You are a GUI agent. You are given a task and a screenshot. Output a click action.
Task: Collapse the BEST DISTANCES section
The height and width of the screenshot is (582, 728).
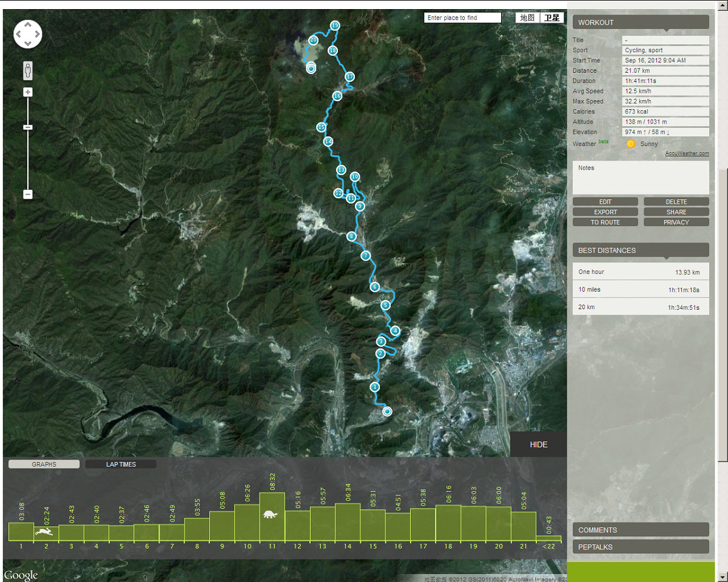point(640,250)
